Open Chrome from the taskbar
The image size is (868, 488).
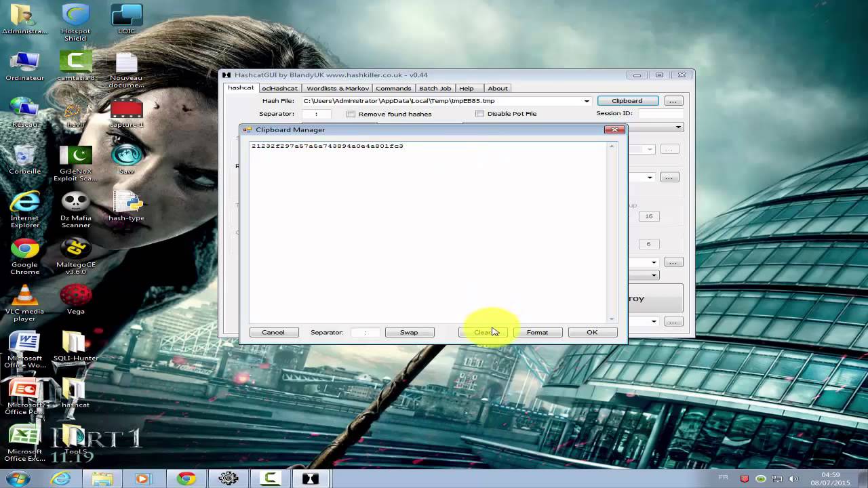coord(186,478)
